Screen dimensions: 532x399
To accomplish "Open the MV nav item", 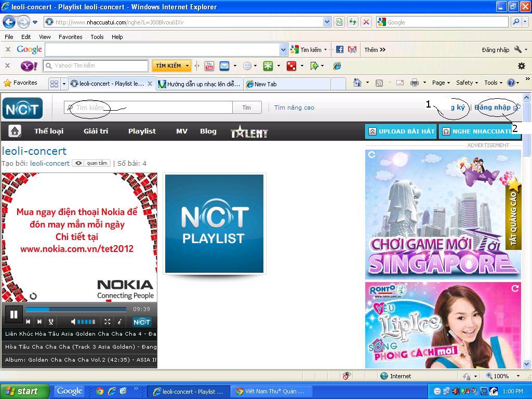I will click(182, 131).
